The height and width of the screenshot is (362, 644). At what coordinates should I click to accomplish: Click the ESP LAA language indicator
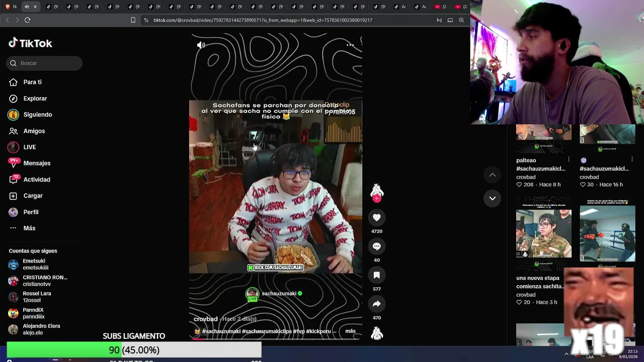pyautogui.click(x=590, y=354)
